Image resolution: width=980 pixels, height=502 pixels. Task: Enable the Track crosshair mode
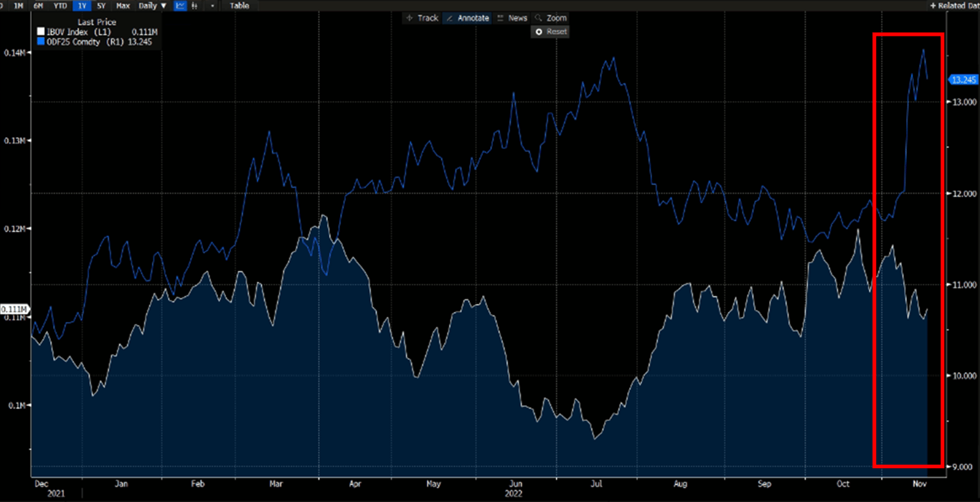tap(422, 18)
